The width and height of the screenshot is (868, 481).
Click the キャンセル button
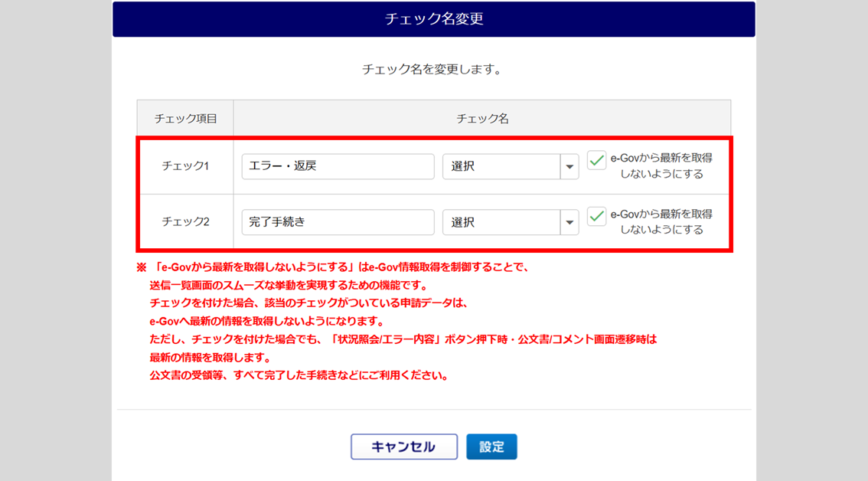click(x=404, y=447)
